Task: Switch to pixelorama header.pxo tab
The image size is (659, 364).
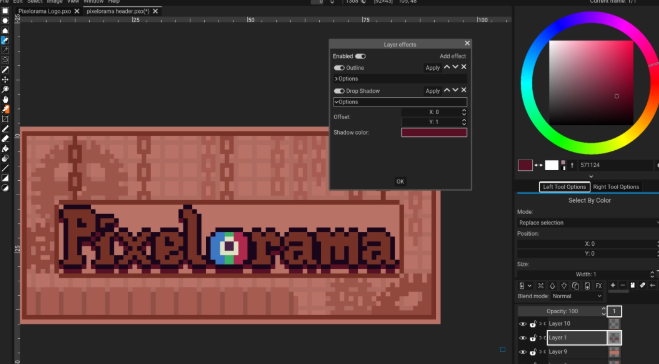Action: 118,11
